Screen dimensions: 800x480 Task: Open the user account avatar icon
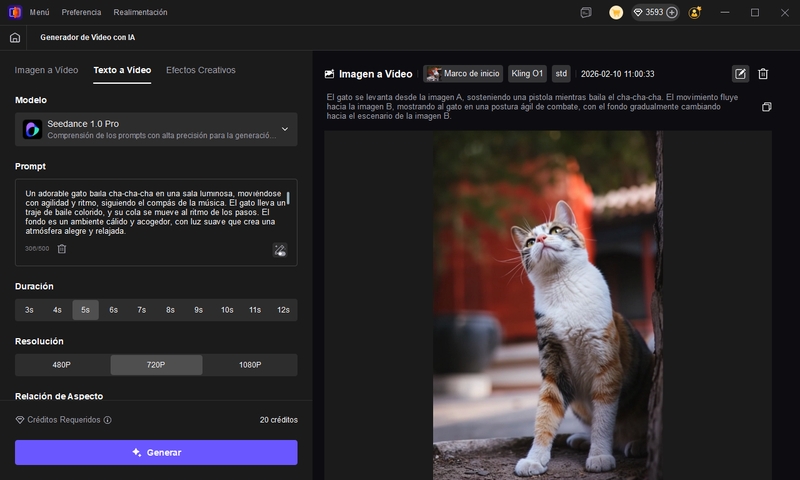[x=694, y=12]
